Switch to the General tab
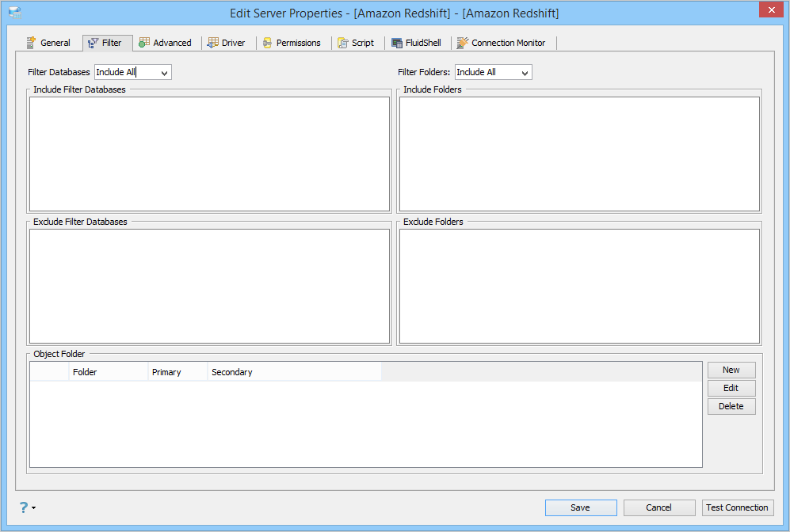Screen dimensions: 790x532 click(49, 43)
